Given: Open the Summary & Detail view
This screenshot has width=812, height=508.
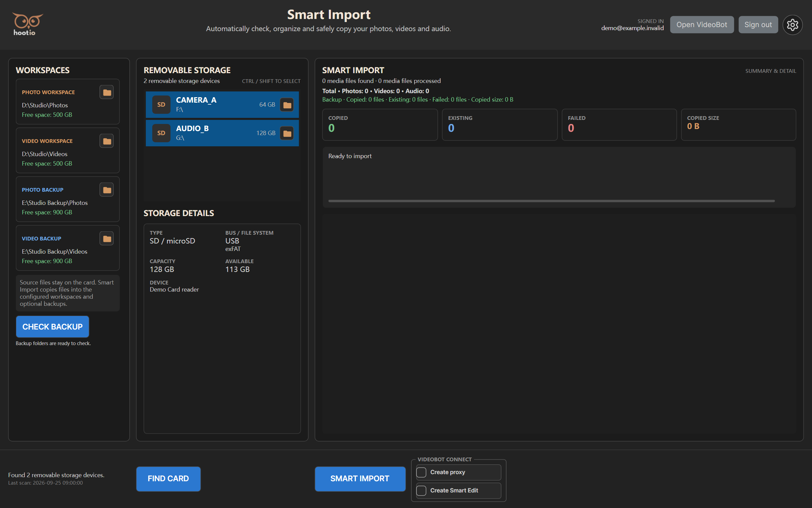Looking at the screenshot, I should tap(770, 71).
